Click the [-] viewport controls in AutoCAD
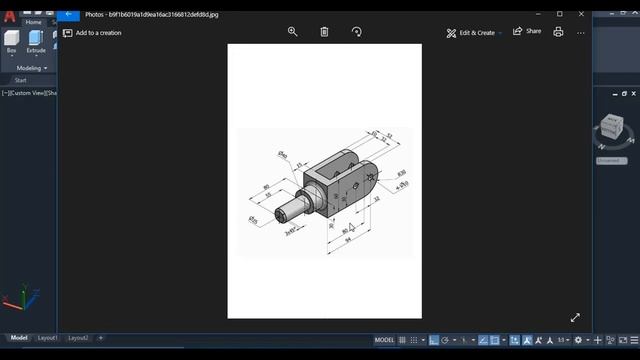Viewport: 640px width, 360px height. [x=5, y=93]
